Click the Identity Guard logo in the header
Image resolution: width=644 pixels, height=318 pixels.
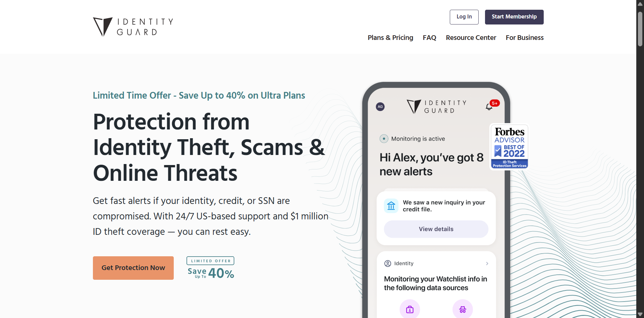[x=133, y=26]
